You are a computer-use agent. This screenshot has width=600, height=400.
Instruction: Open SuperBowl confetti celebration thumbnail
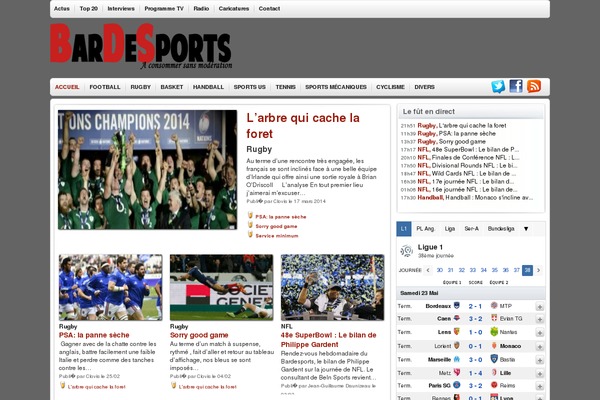[x=333, y=287]
